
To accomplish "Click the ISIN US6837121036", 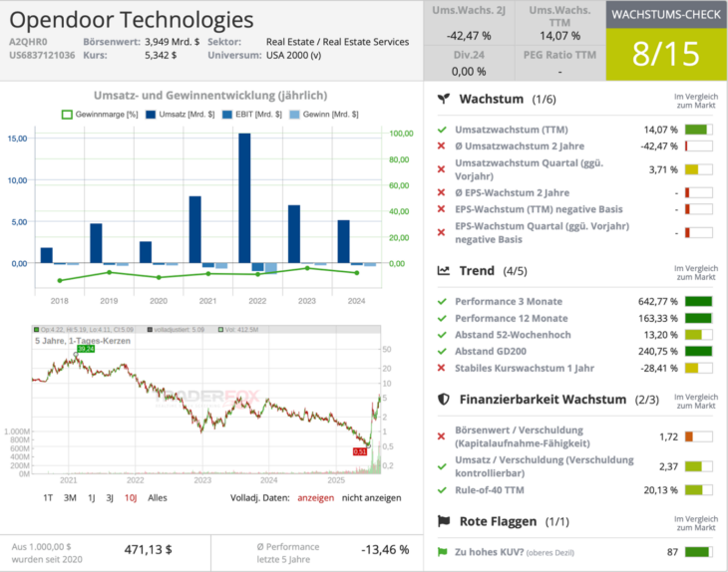I will 42,55.
